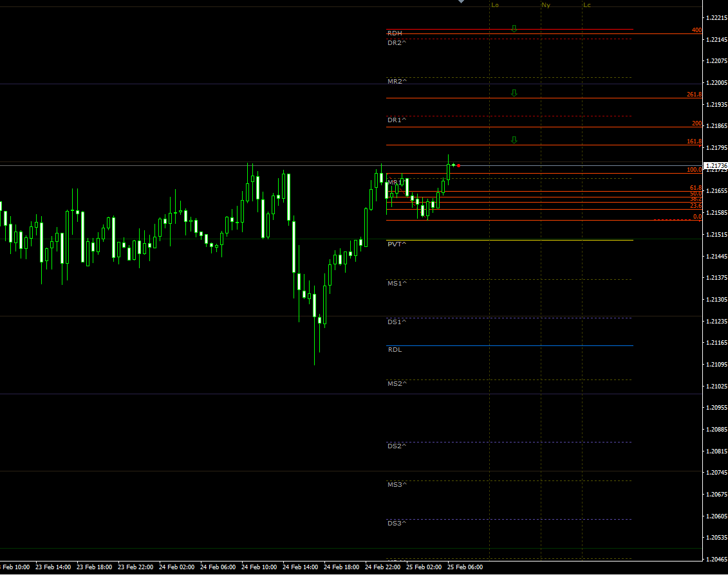Viewport: 728px width, 575px height.
Task: Click the Fibonacci 100.0 level label
Action: click(695, 170)
